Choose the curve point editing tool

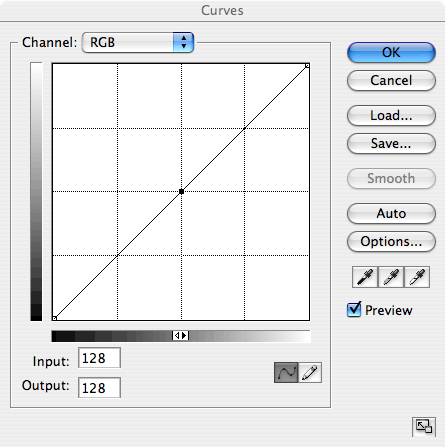[286, 372]
